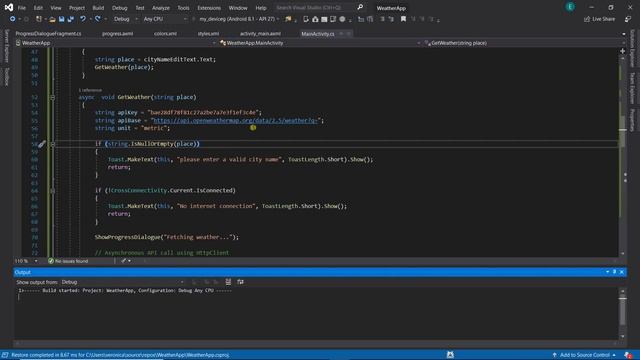Screen dimensions: 640x360
Task: Click the redo icon
Action: [x=98, y=19]
